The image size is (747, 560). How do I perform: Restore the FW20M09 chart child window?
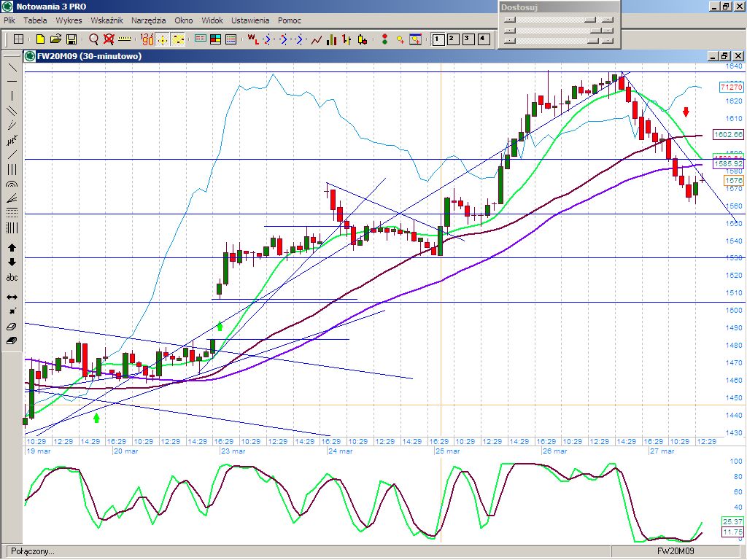(x=724, y=56)
